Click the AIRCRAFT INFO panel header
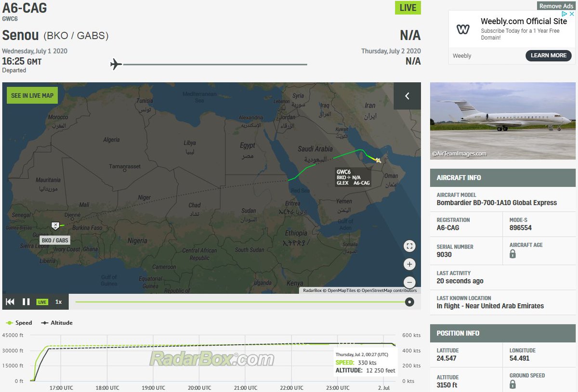Screen dimensions: 578x392 pos(502,178)
